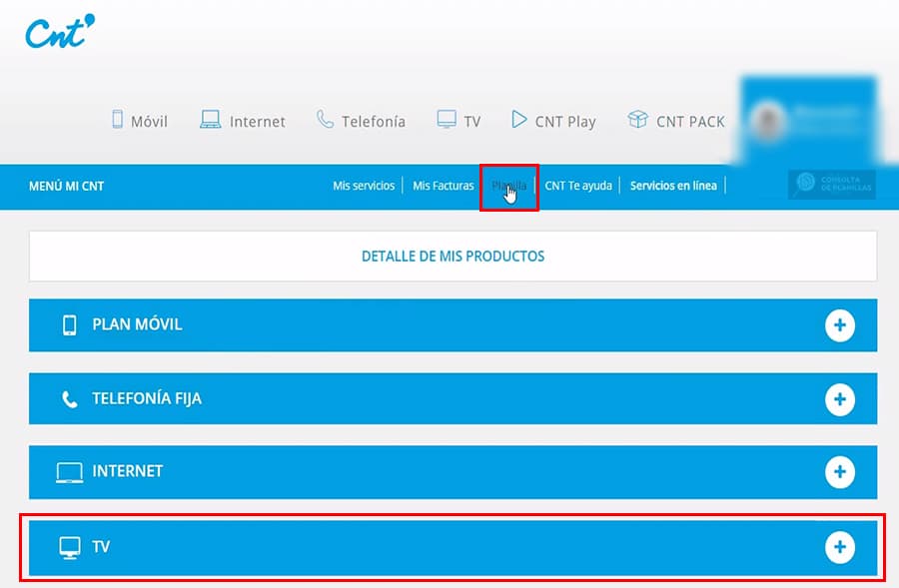Select the Planilla menu option
899x588 pixels.
508,186
